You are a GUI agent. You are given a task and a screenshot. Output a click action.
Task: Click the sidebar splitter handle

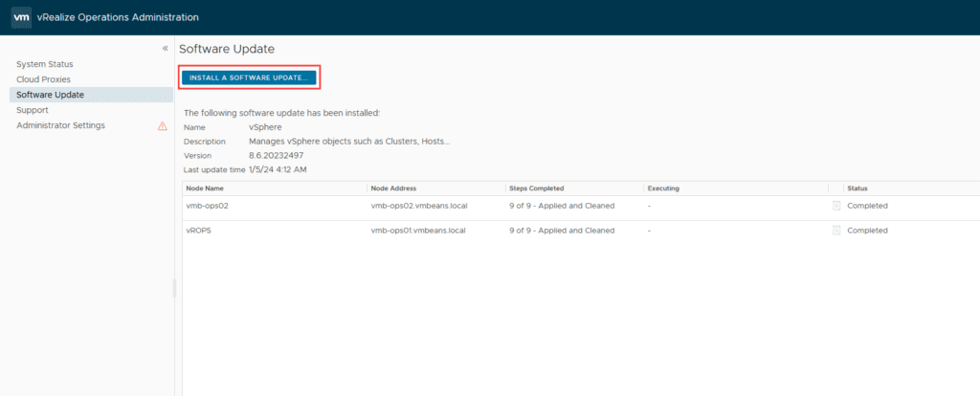pyautogui.click(x=174, y=288)
